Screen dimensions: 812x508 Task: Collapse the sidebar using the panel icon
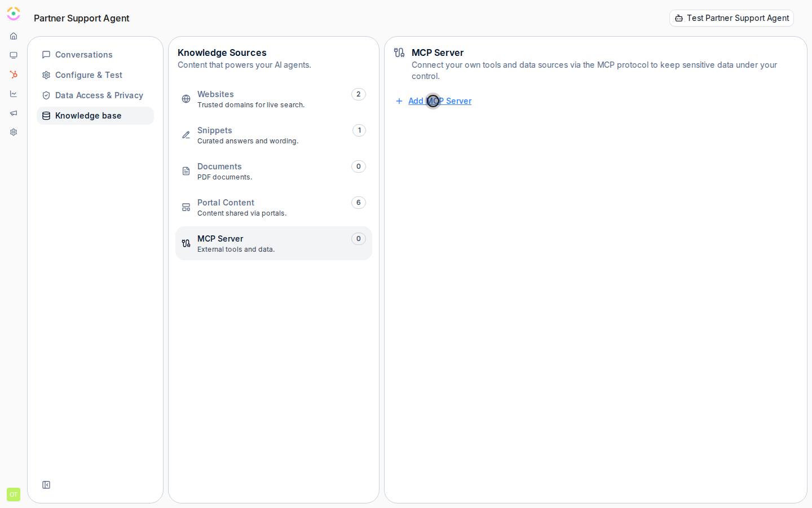[x=46, y=485]
